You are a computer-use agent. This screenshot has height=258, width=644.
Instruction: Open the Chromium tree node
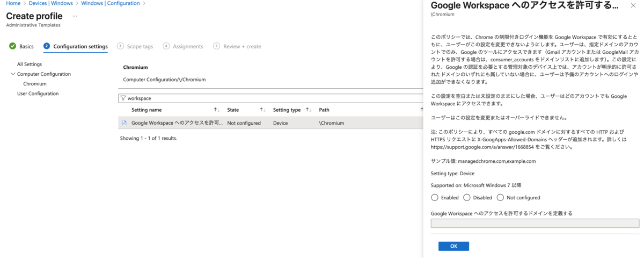tap(35, 84)
